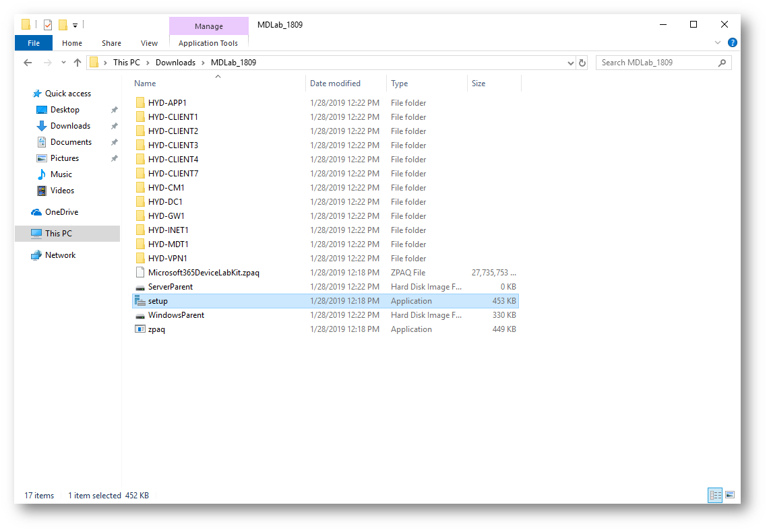
Task: Click the New folder quick access icon
Action: (x=63, y=24)
